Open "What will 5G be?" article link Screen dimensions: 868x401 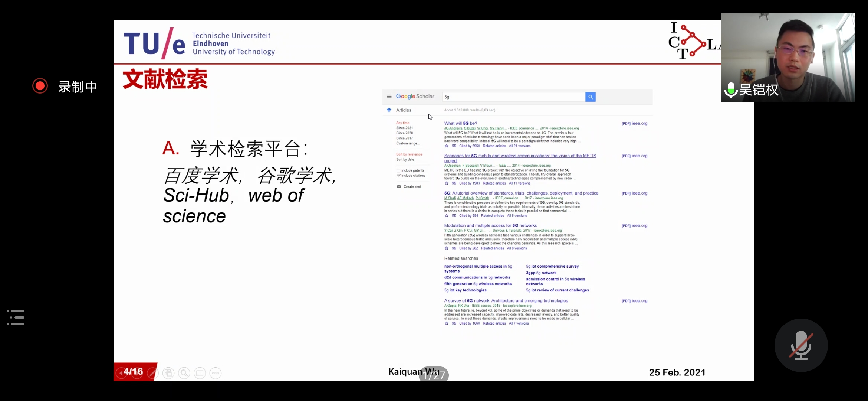[x=460, y=123]
